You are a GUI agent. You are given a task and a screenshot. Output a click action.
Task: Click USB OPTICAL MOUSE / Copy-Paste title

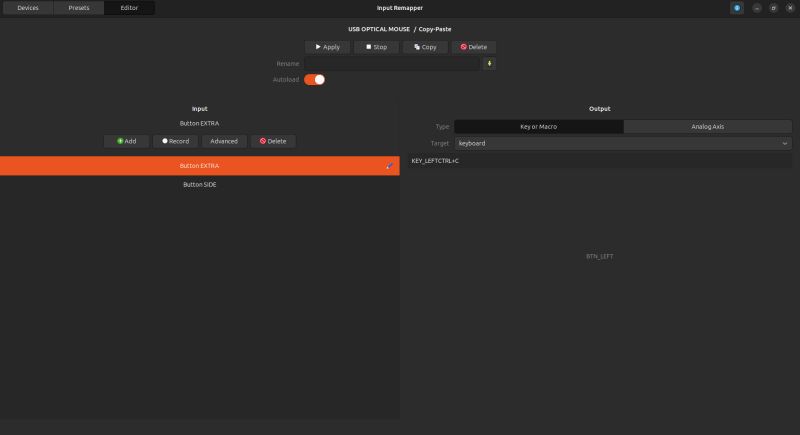[399, 29]
